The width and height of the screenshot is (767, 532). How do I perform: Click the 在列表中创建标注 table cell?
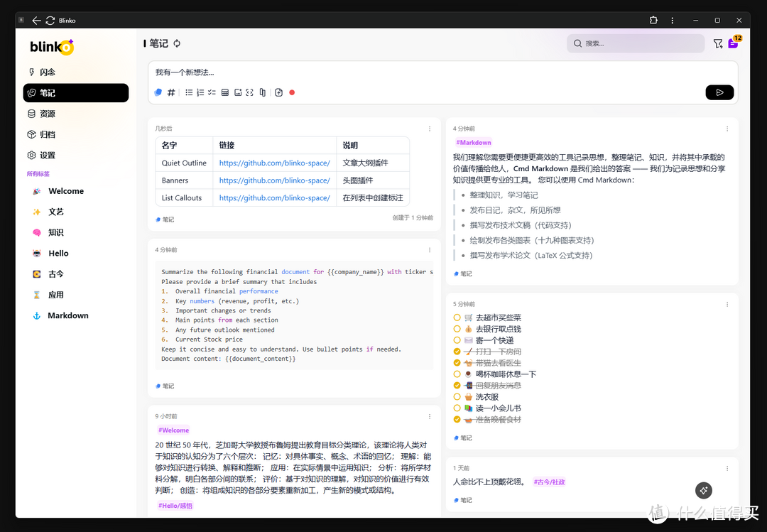tap(373, 197)
